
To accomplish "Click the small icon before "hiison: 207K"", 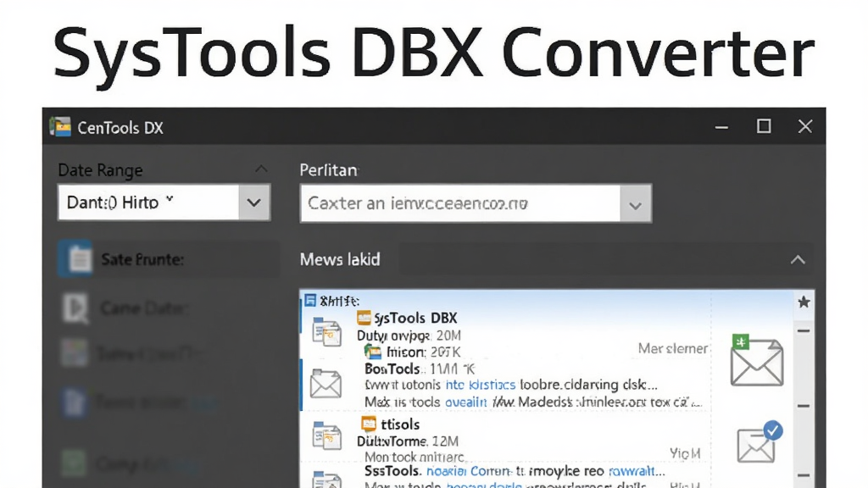I will click(x=373, y=352).
